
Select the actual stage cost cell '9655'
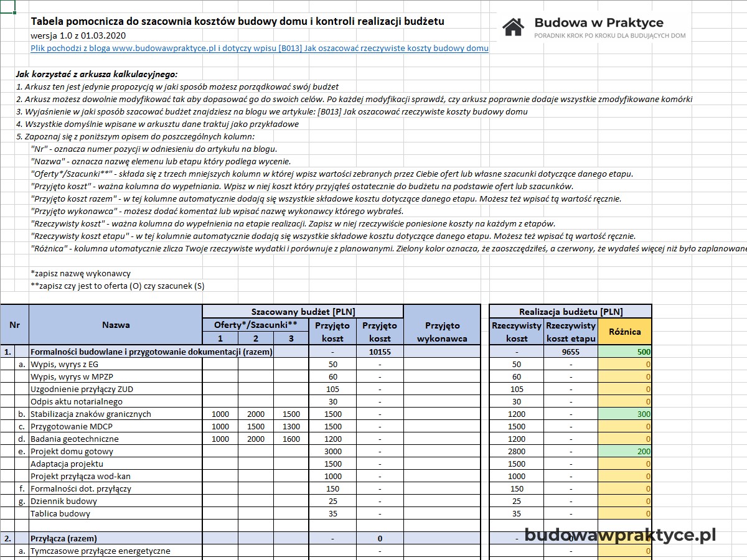[x=571, y=352]
